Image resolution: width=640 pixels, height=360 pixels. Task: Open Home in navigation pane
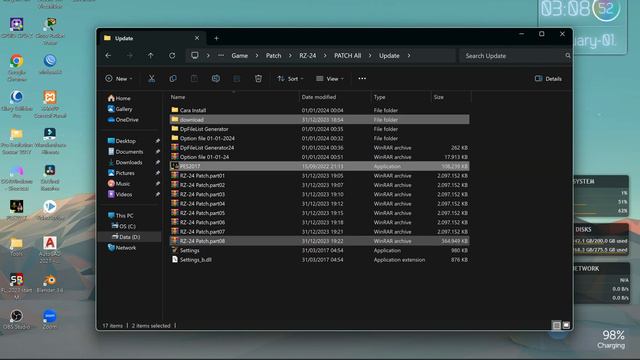coord(119,98)
